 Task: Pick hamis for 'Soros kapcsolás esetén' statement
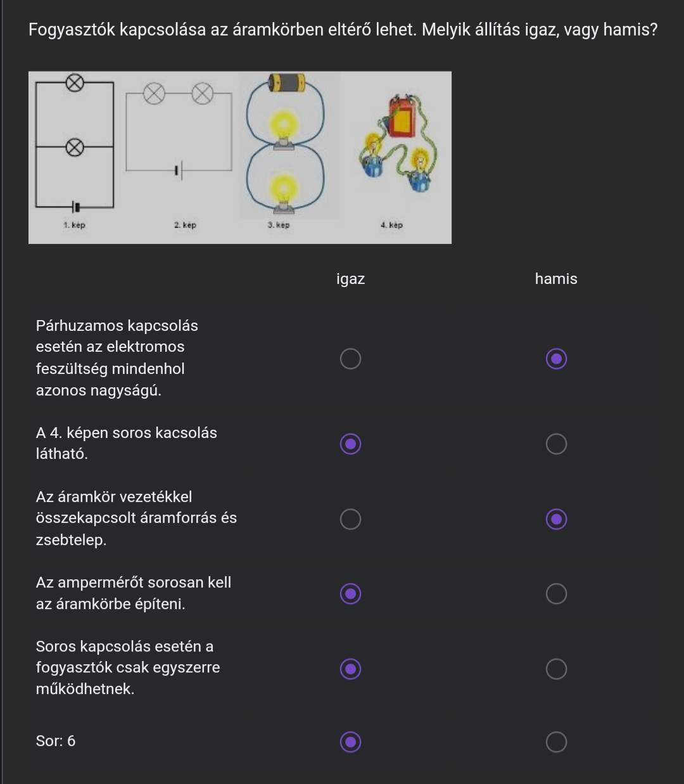pos(556,668)
